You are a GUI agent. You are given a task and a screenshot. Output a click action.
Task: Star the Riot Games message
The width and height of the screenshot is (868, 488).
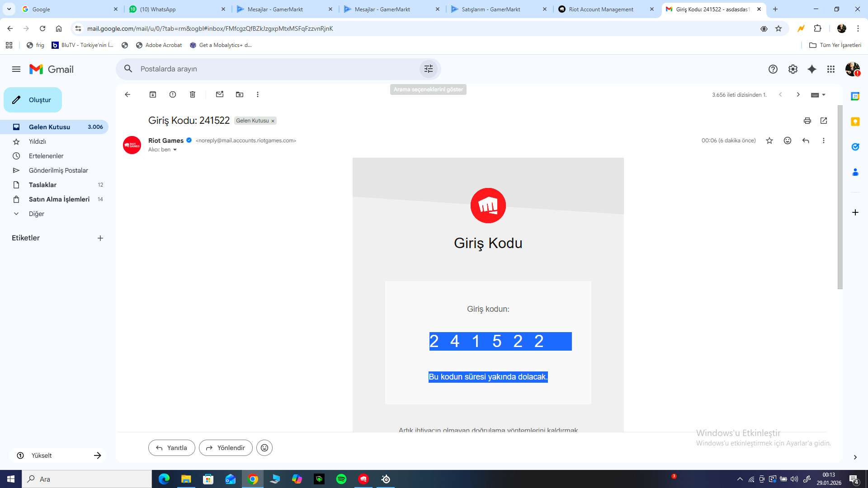[769, 141]
